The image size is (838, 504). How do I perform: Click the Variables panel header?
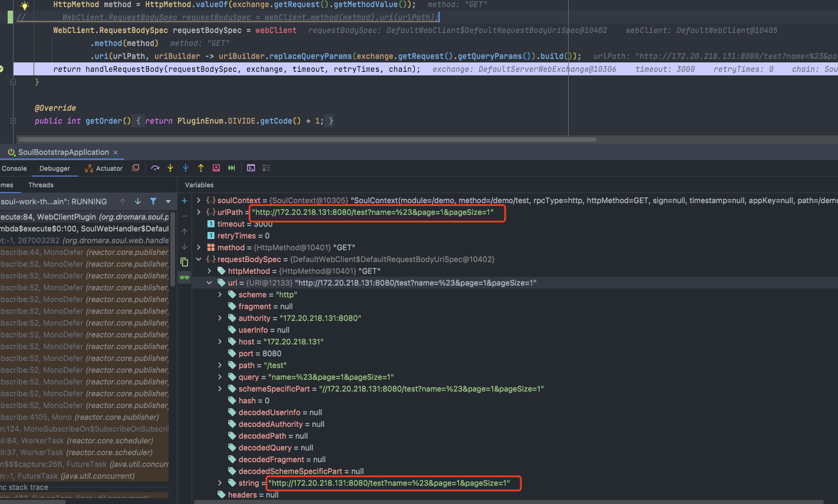click(199, 185)
